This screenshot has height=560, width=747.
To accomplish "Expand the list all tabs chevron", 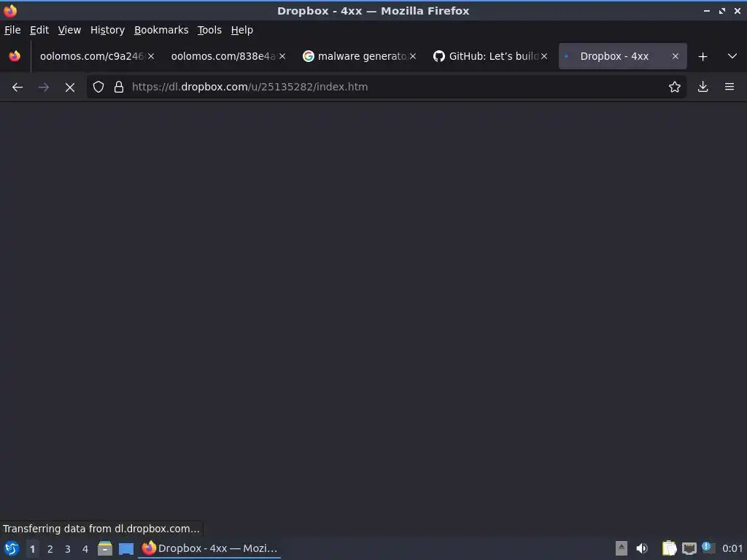I will (x=732, y=56).
